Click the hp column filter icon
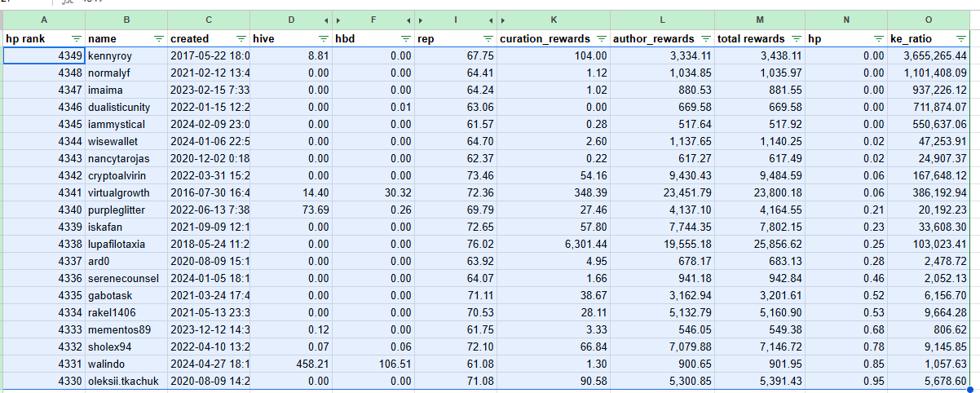 (x=878, y=38)
